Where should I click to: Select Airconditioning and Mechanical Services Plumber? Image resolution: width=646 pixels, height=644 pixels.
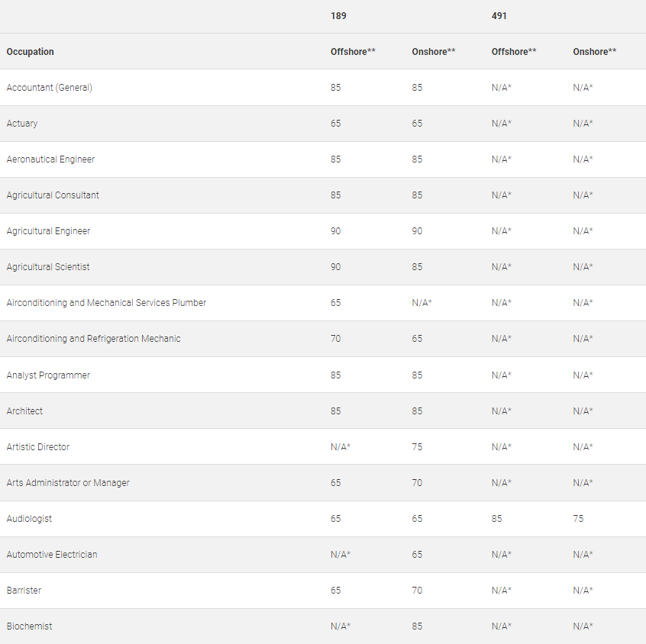click(106, 303)
